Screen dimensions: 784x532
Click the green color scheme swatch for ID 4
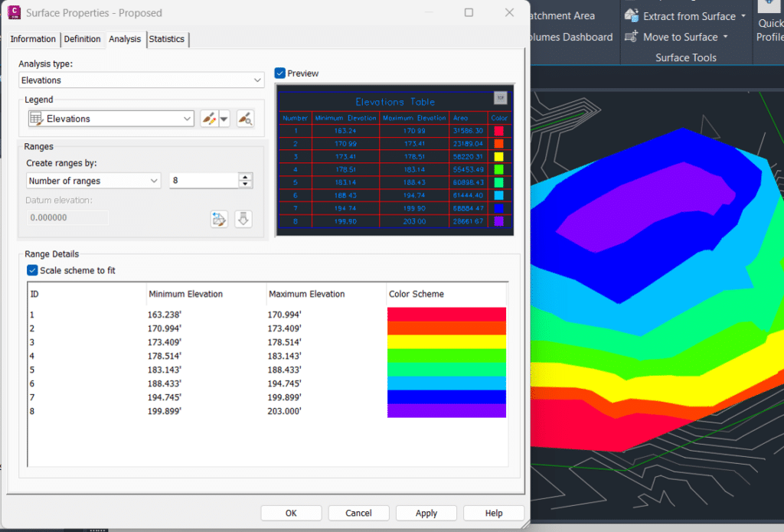446,356
